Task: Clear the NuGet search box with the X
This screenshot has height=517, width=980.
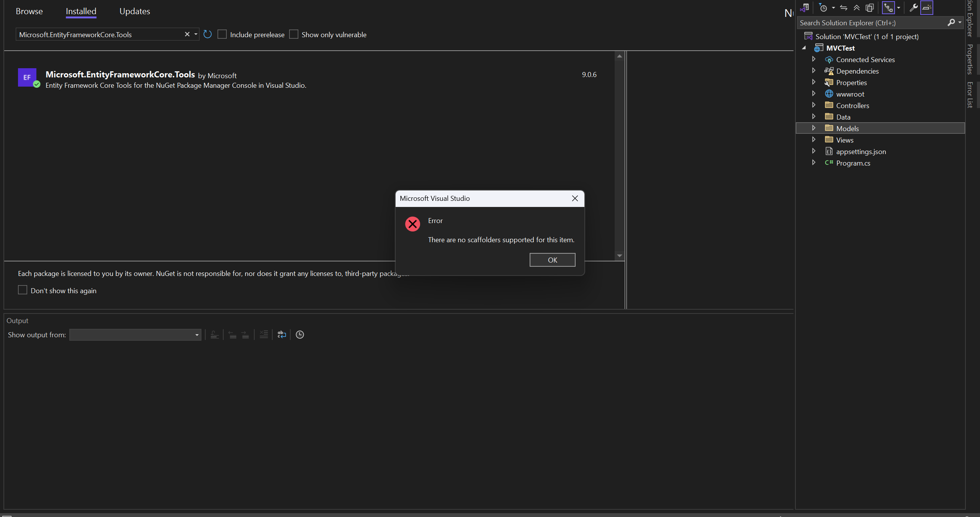Action: (187, 34)
